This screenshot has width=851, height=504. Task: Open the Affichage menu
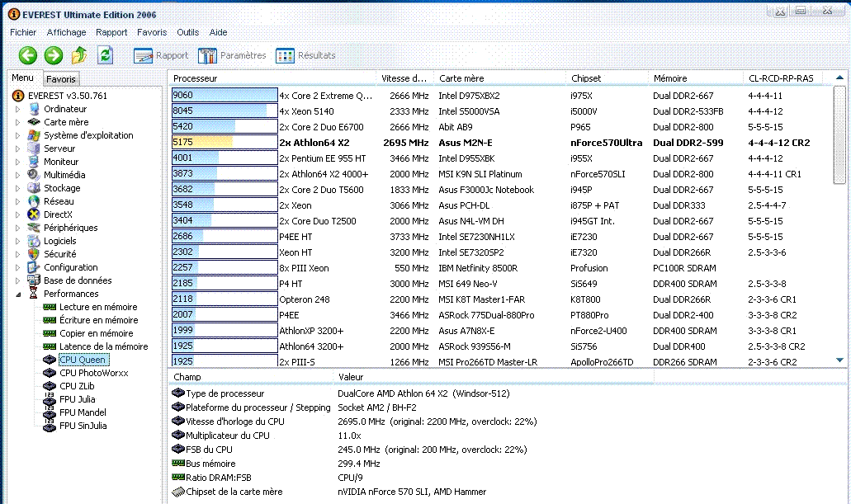tap(66, 32)
